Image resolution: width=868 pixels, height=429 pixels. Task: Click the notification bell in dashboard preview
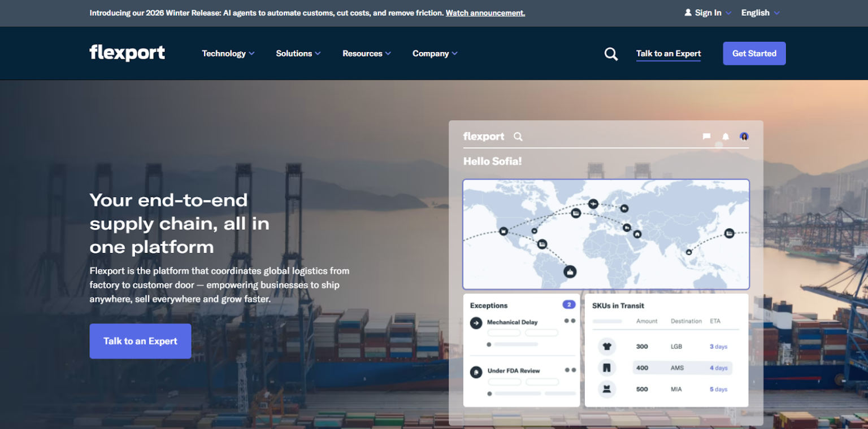pyautogui.click(x=726, y=137)
